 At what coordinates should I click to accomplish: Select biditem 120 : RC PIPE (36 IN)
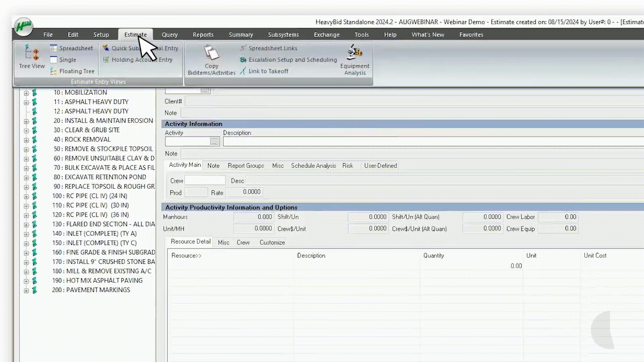pyautogui.click(x=91, y=215)
